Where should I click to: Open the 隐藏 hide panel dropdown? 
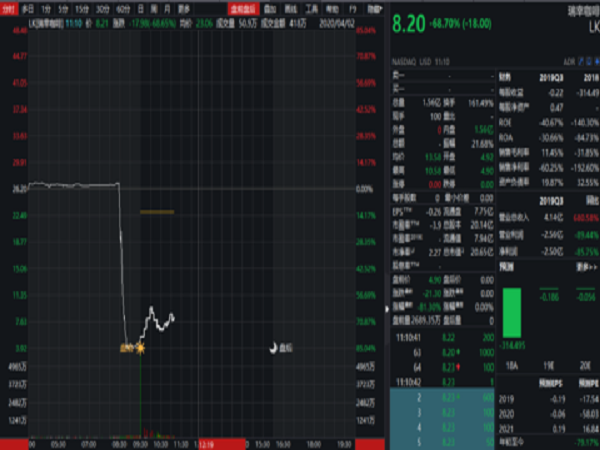(x=371, y=8)
